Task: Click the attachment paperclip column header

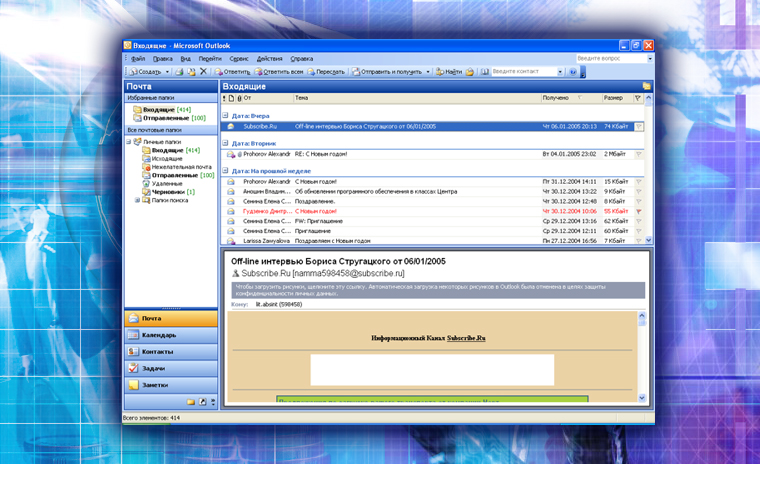Action: click(x=239, y=98)
